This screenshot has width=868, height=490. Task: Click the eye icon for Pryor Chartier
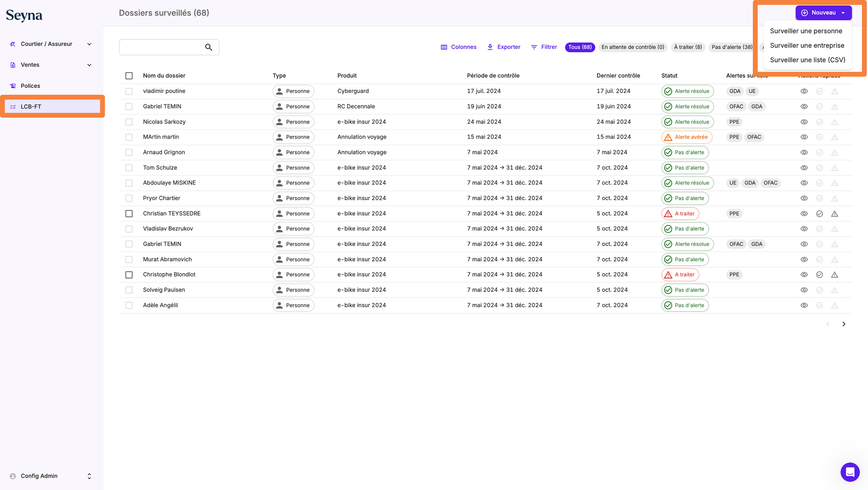(x=804, y=198)
